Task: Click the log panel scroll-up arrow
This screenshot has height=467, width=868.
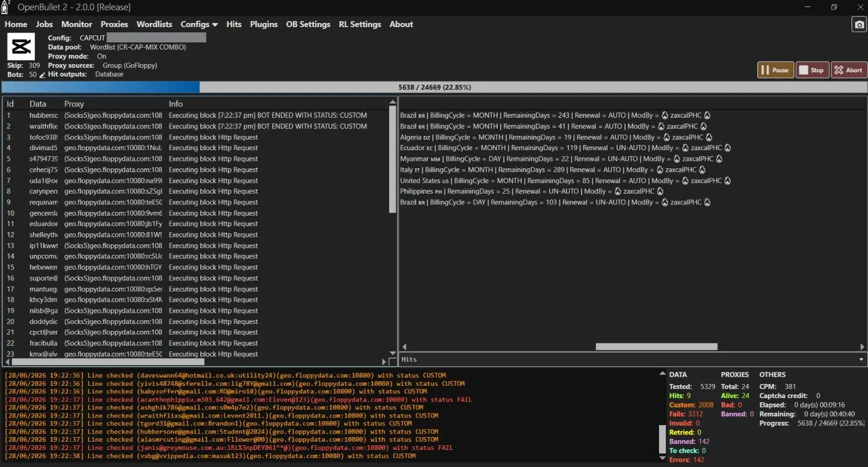Action: tap(662, 374)
